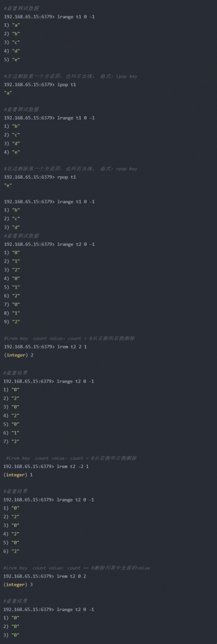Click the '(integer) 1' output line
The height and width of the screenshot is (644, 217).
click(18, 475)
